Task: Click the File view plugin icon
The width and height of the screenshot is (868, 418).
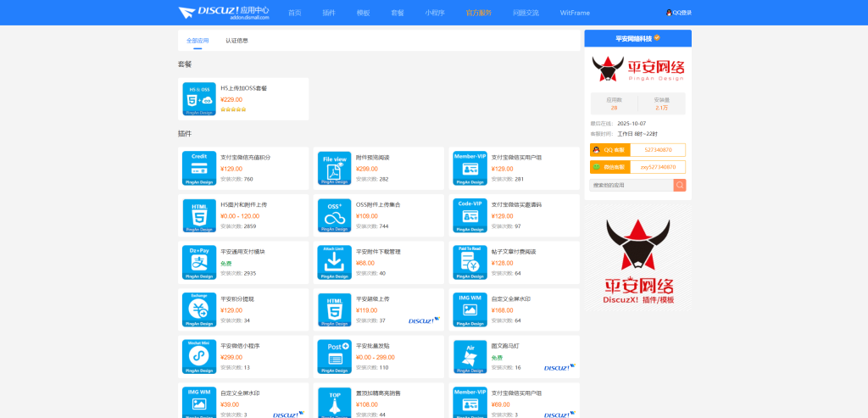Action: 334,168
